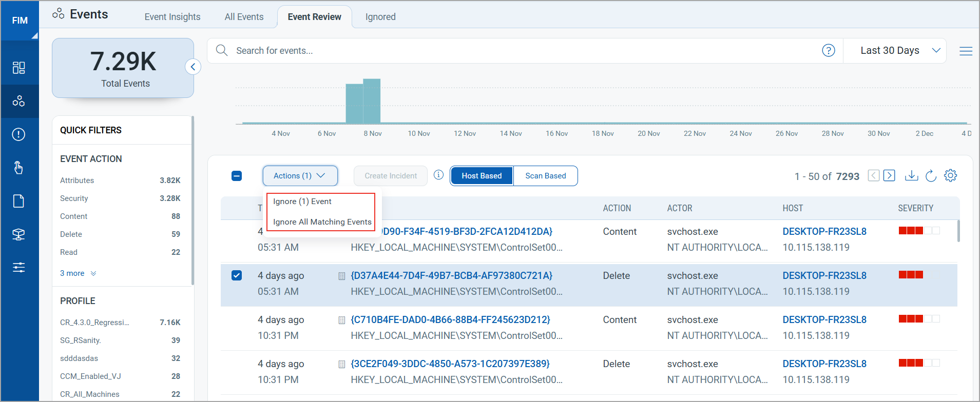Image resolution: width=980 pixels, height=402 pixels.
Task: Go to previous page of events
Action: (x=874, y=175)
